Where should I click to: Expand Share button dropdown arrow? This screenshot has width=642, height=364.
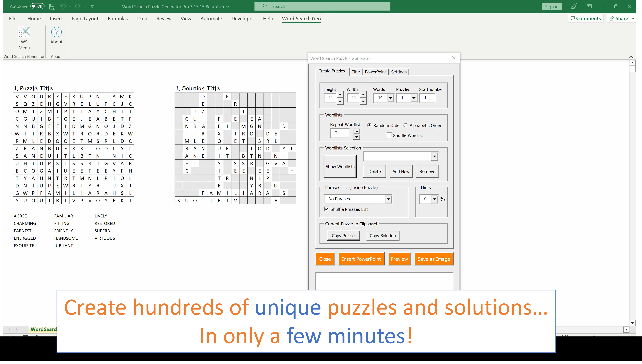(633, 18)
